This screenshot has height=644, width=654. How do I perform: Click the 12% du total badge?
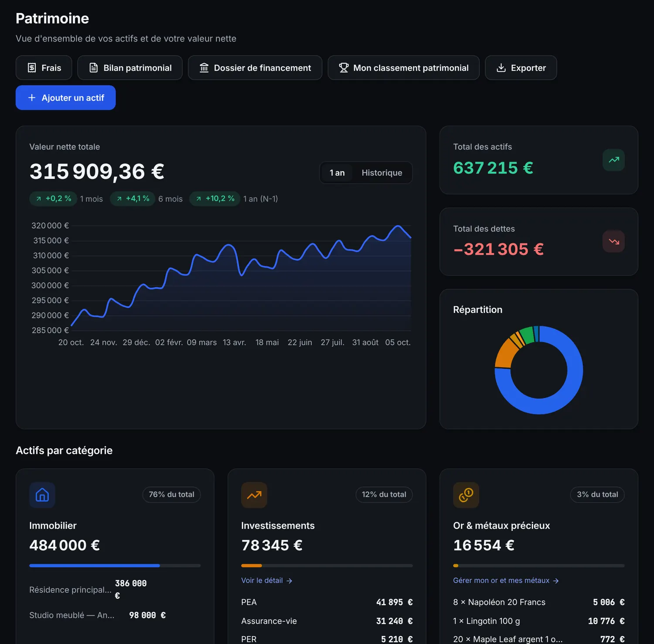(384, 494)
